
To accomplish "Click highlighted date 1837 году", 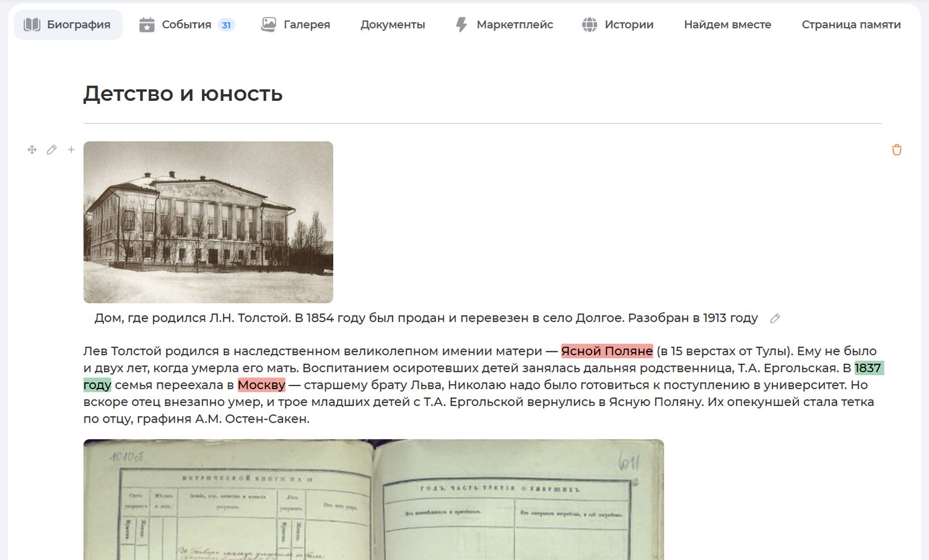I will click(x=869, y=368).
